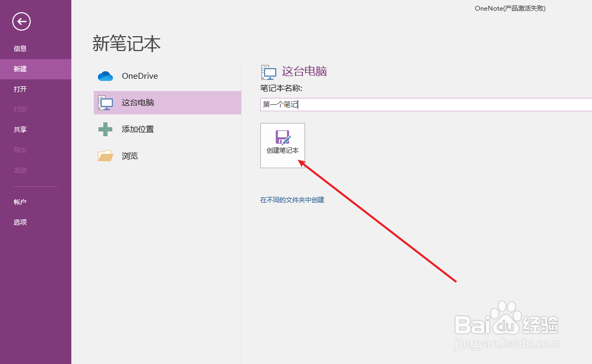
Task: Click the 创建笔记本 button
Action: (282, 145)
